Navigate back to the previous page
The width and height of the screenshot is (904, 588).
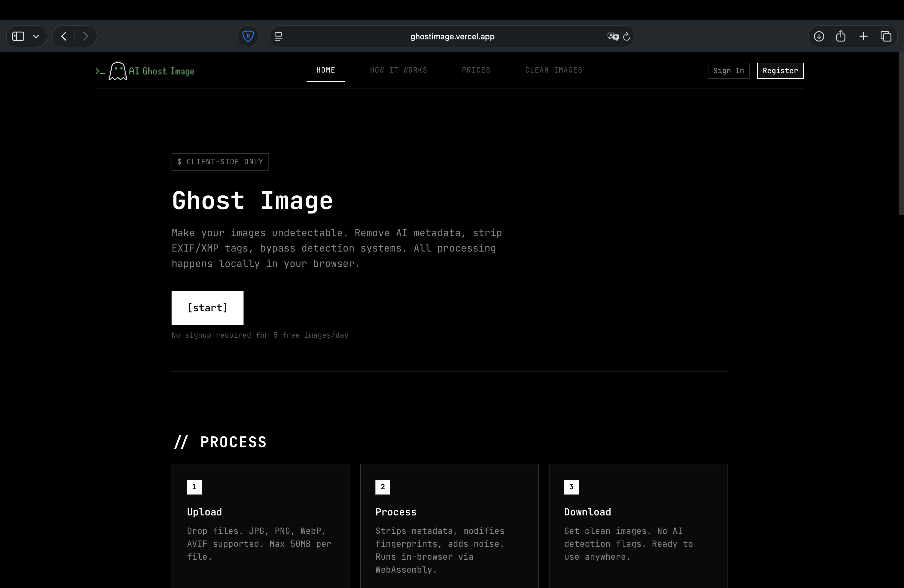[63, 36]
